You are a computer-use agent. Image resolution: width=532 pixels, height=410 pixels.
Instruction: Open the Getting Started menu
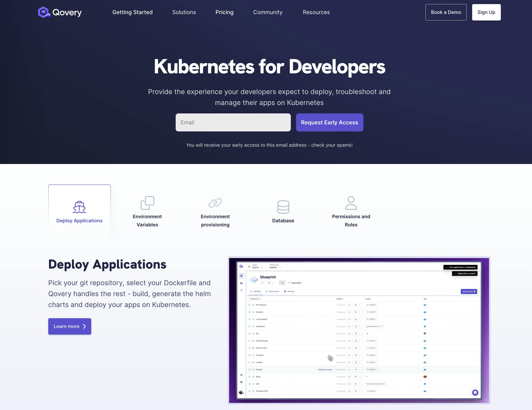(132, 12)
